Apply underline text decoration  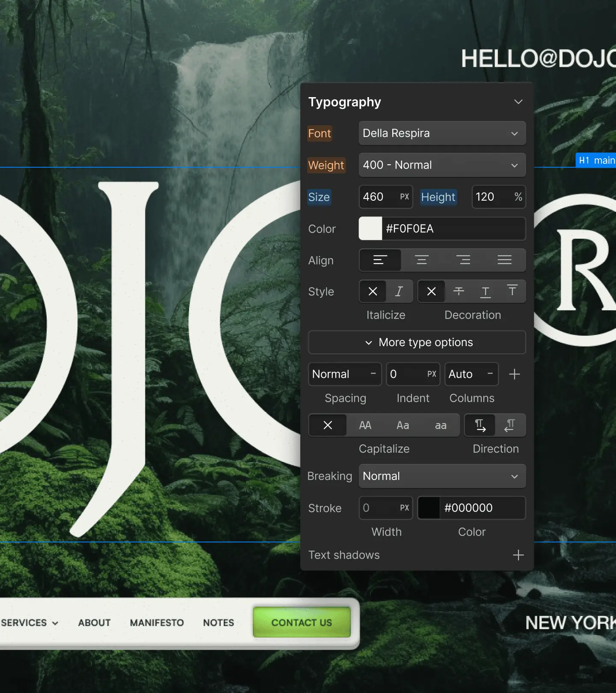click(x=486, y=292)
